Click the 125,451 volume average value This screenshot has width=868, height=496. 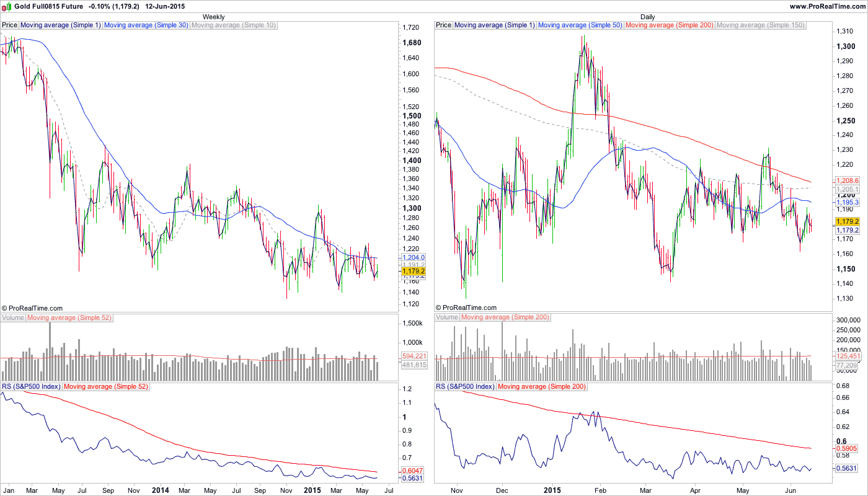pyautogui.click(x=848, y=356)
